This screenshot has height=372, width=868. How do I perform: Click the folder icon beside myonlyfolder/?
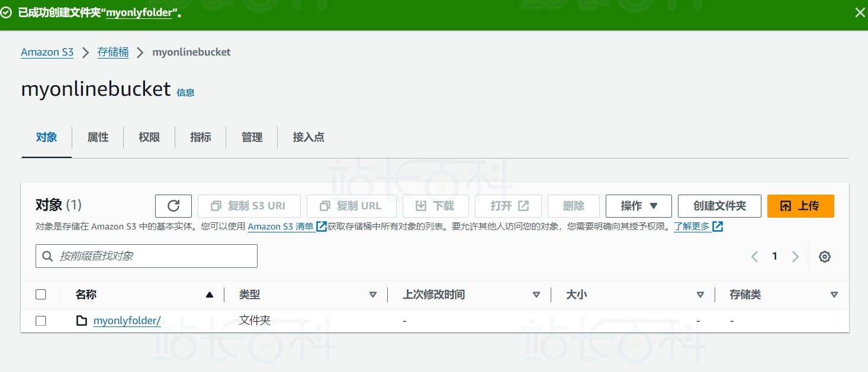pyautogui.click(x=82, y=321)
